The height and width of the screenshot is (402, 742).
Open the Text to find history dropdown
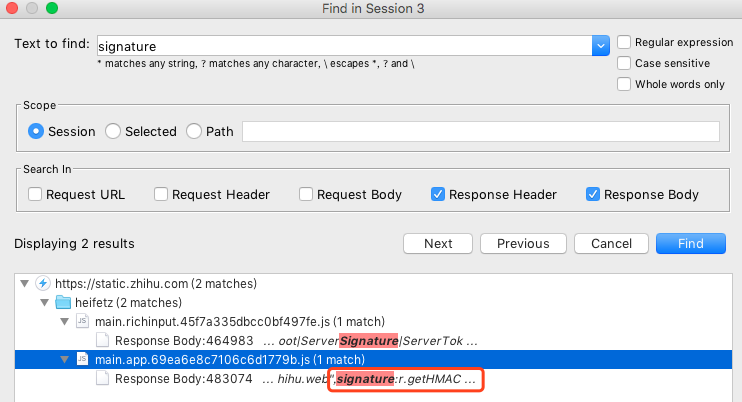coord(601,45)
